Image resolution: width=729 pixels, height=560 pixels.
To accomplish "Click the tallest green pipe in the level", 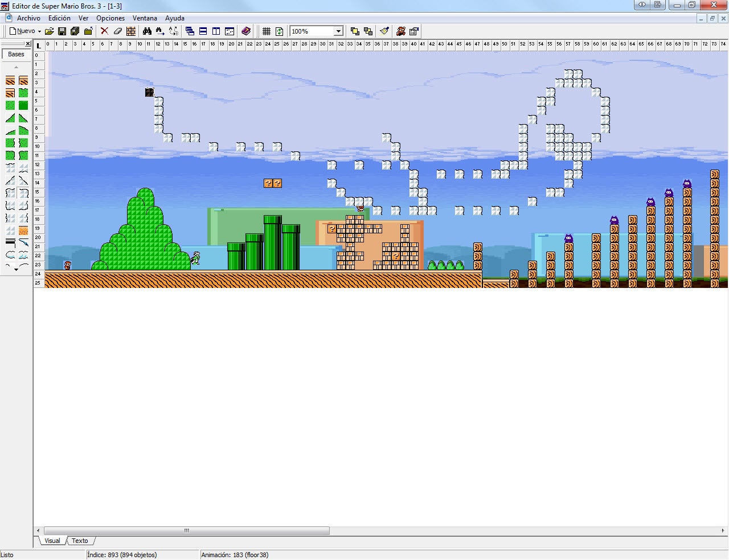I will [x=273, y=242].
